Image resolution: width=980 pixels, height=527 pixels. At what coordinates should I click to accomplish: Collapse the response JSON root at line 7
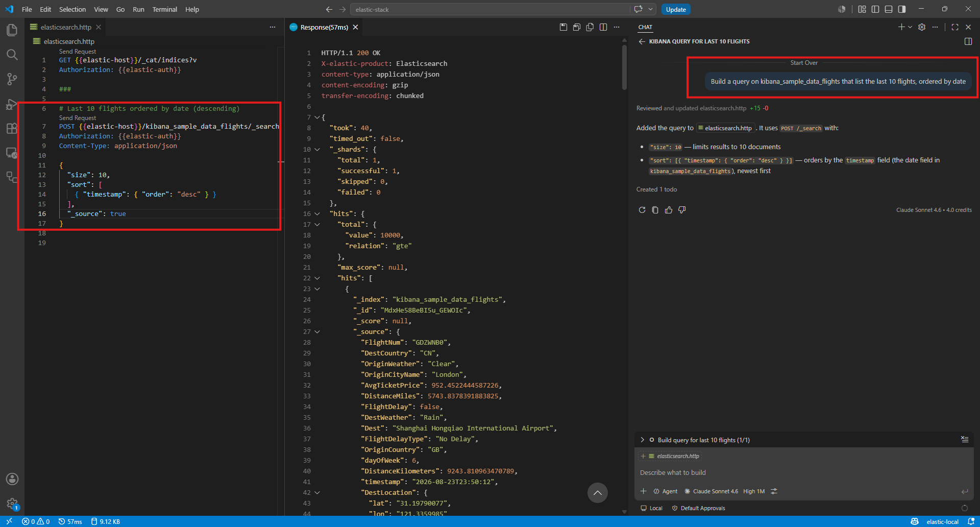coord(317,117)
